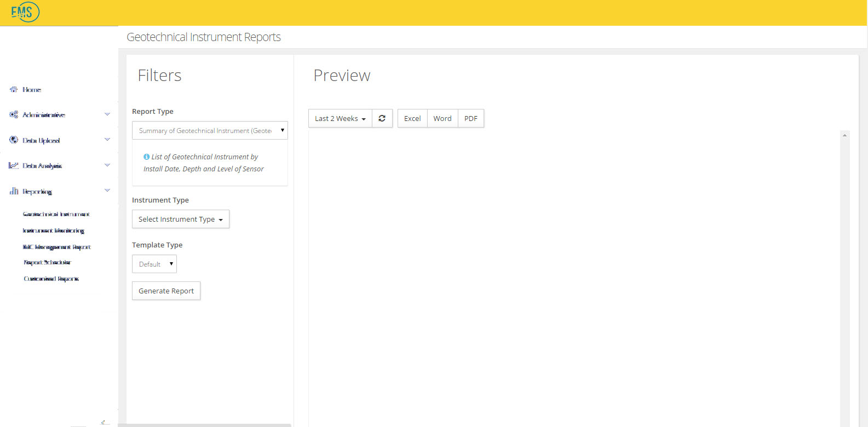Click the Generate Report button

pos(166,291)
